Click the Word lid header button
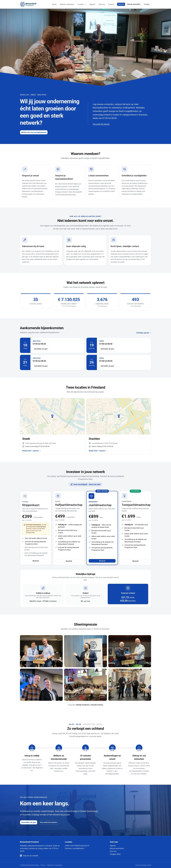This screenshot has height=868, width=171. tap(121, 4)
